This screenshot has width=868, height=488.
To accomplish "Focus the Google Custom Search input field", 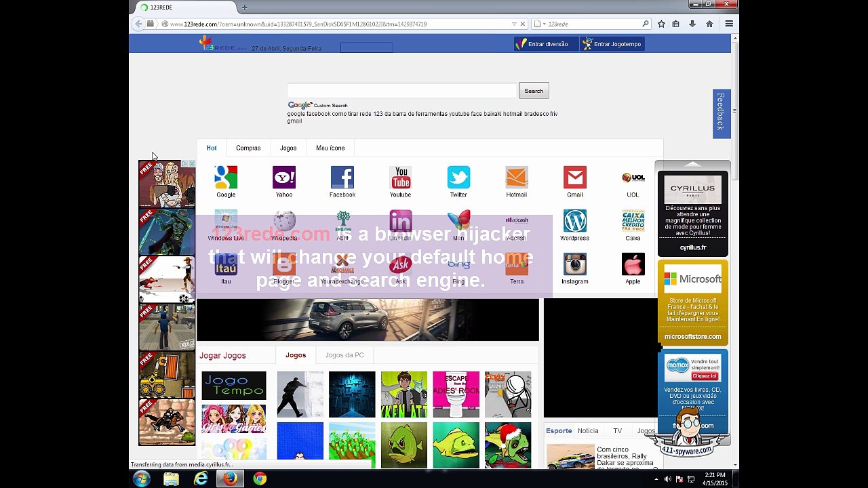I will [401, 91].
